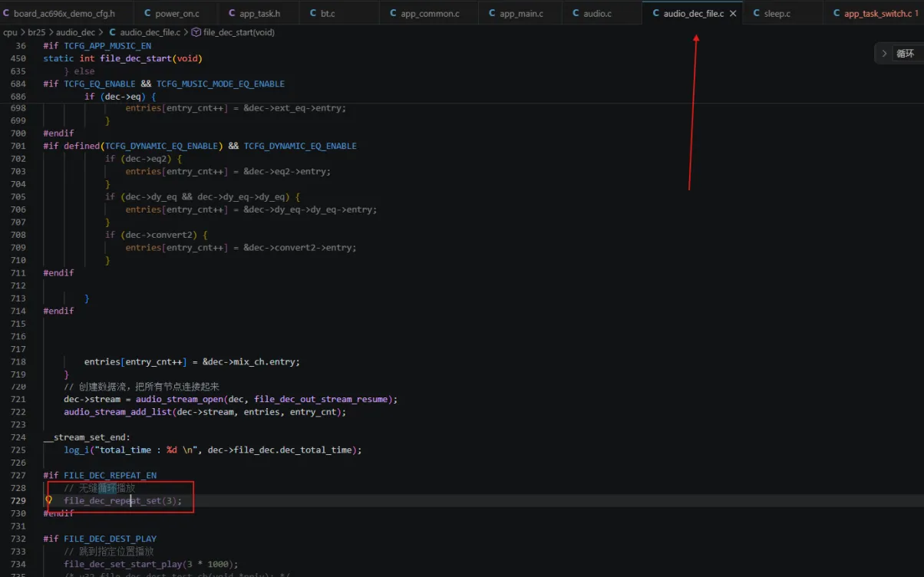Screen dimensions: 924x577
Task: Click the audio_stream_add_list call line
Action: 205,412
